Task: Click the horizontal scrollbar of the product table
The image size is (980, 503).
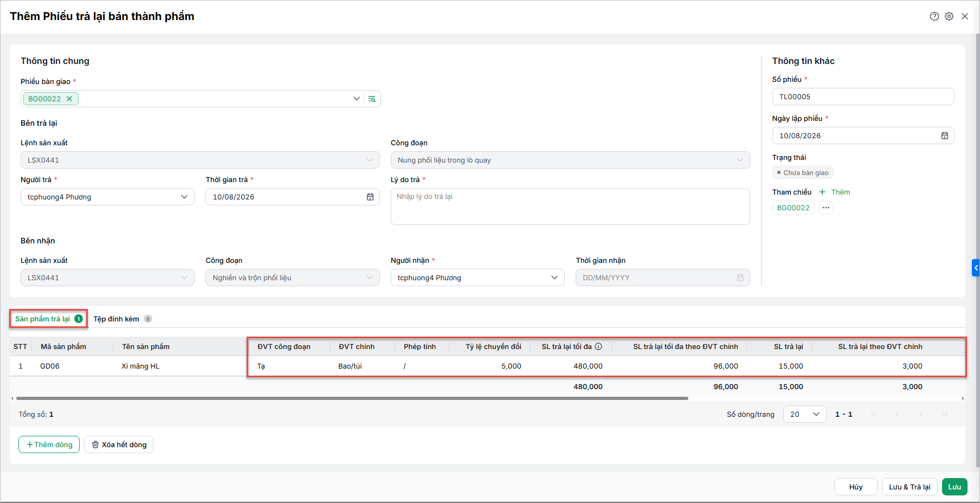Action: 352,398
